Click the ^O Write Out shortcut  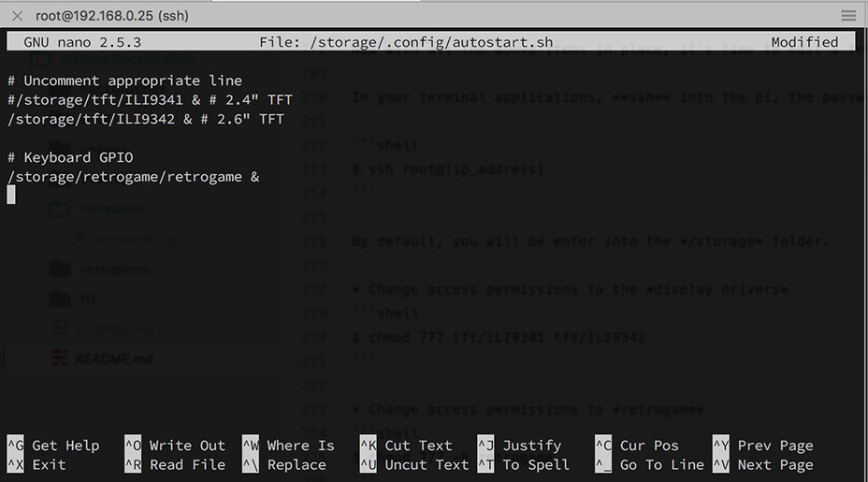tap(175, 445)
